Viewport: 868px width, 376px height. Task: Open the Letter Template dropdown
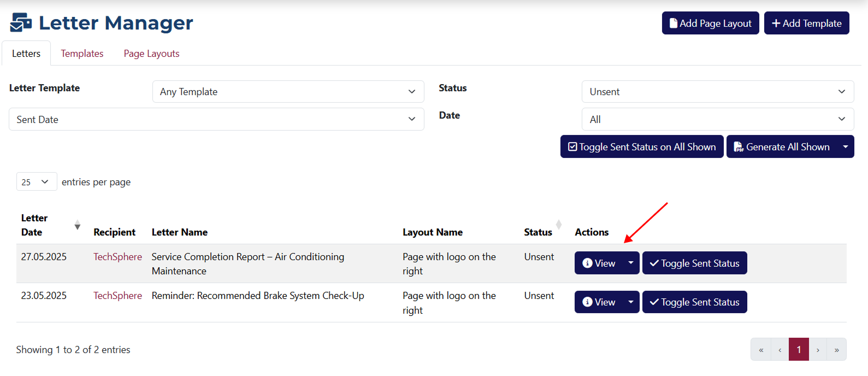point(288,92)
